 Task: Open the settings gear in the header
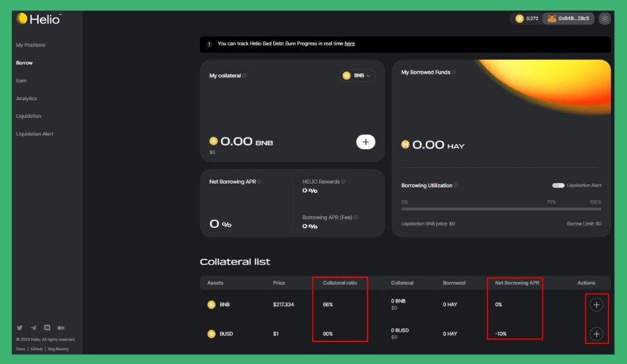[604, 18]
